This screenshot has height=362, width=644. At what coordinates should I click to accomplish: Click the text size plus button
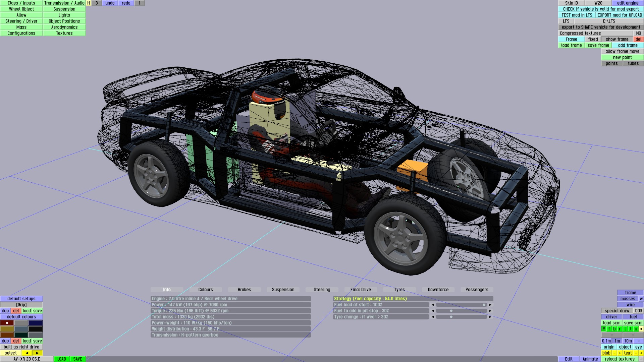[641, 353]
